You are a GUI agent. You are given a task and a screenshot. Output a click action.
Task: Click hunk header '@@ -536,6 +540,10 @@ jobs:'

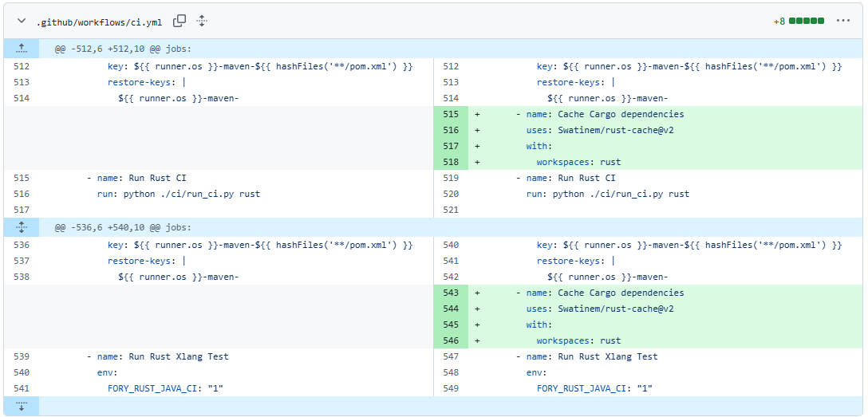click(123, 226)
